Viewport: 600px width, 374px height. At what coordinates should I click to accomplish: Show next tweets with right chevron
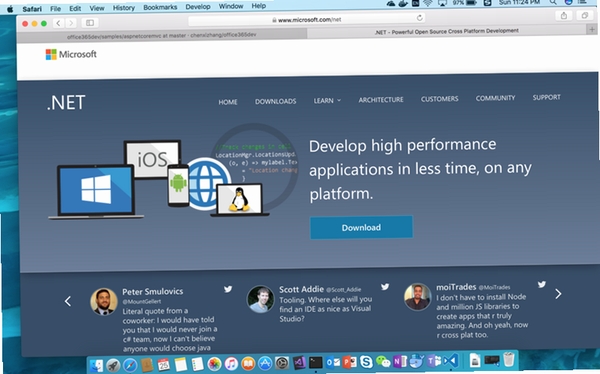pyautogui.click(x=558, y=294)
